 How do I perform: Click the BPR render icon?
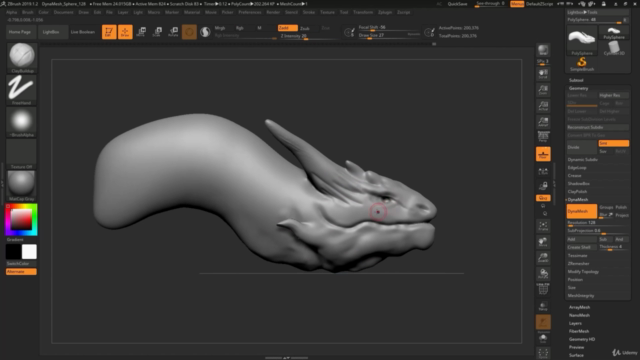(x=543, y=50)
